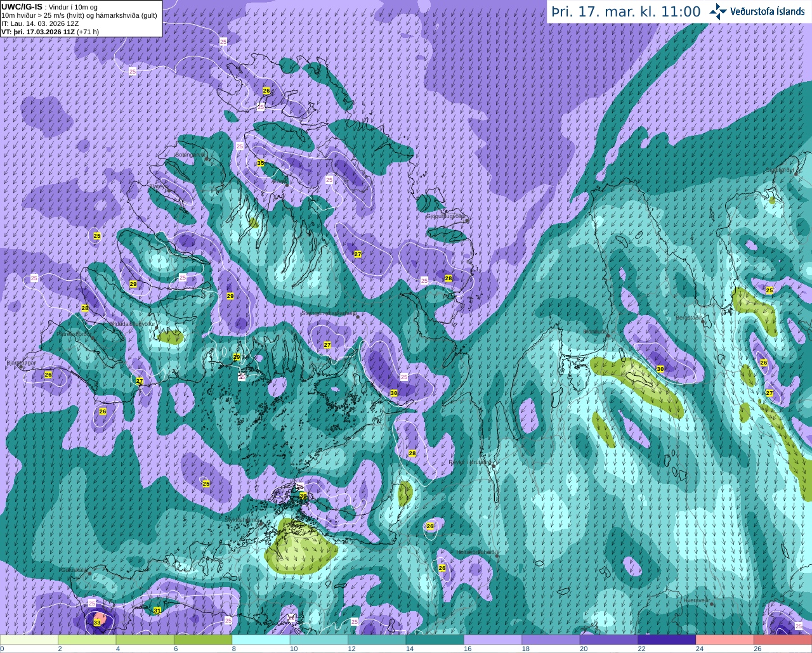
Task: Click the 'IT: Lau. 14. 03. 2026 12Z' line
Action: click(40, 23)
